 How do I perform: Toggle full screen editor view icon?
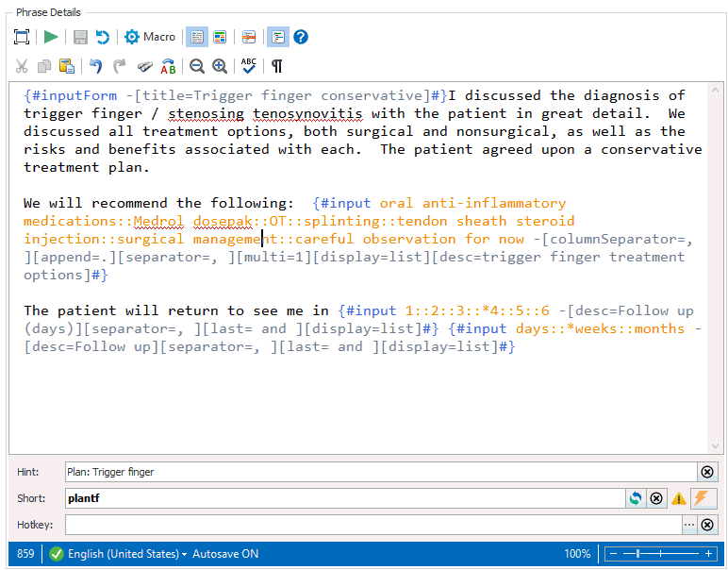[22, 37]
